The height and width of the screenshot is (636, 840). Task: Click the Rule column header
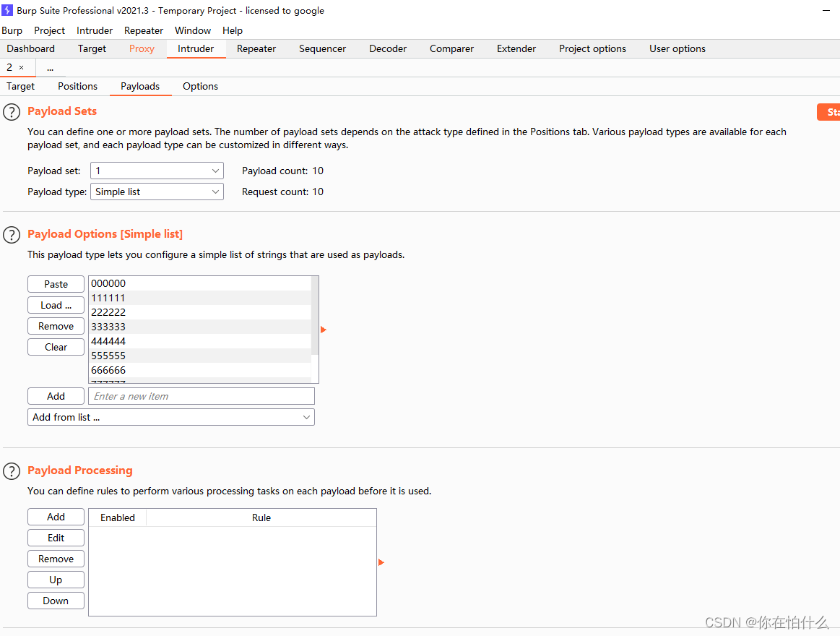261,517
